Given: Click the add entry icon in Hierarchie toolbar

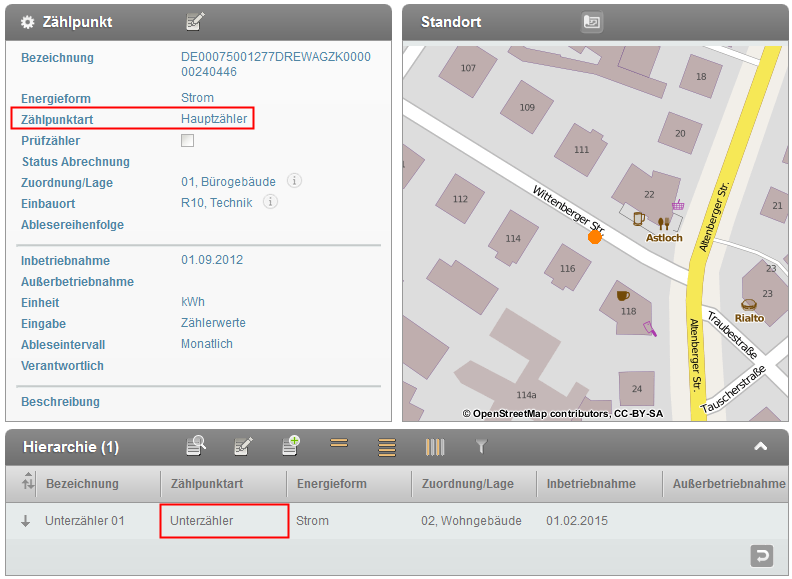Looking at the screenshot, I should (x=291, y=446).
